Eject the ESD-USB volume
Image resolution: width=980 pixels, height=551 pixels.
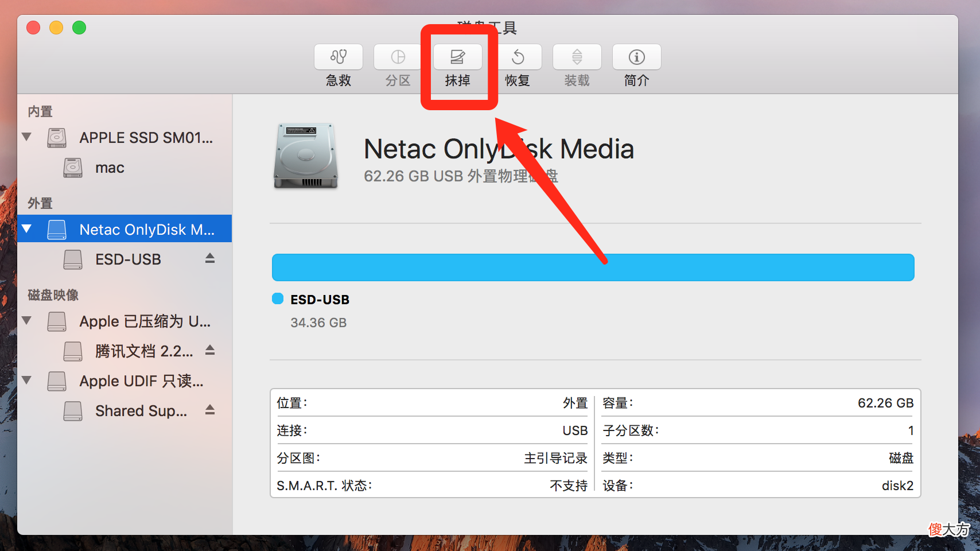pos(210,258)
